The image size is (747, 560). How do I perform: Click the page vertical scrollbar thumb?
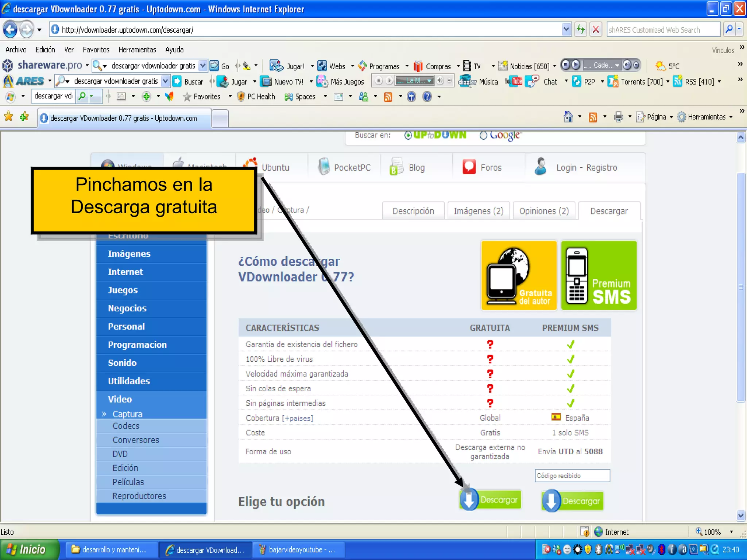click(740, 287)
